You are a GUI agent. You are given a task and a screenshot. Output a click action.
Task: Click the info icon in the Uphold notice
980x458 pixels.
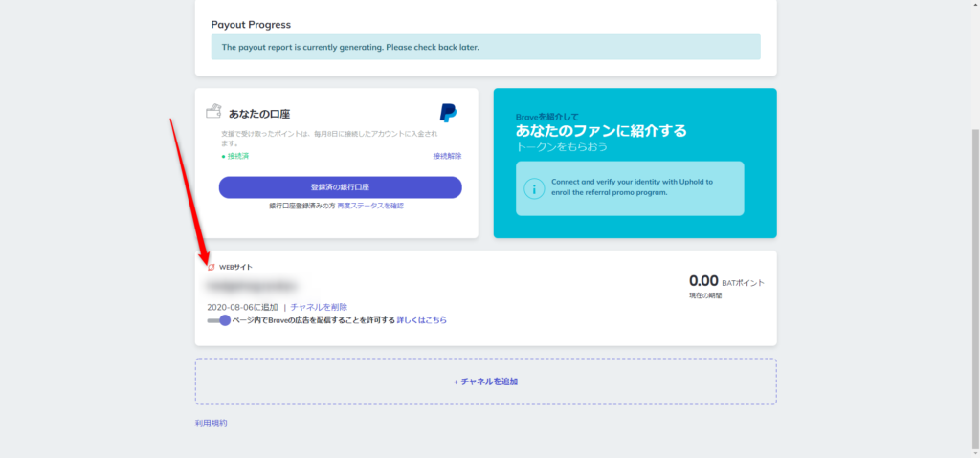pos(534,187)
